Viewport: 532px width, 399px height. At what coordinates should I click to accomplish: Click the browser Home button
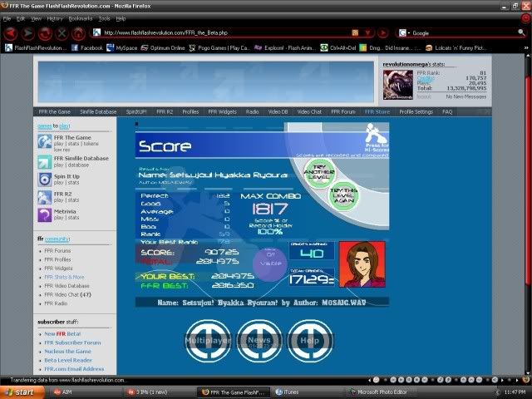point(79,33)
